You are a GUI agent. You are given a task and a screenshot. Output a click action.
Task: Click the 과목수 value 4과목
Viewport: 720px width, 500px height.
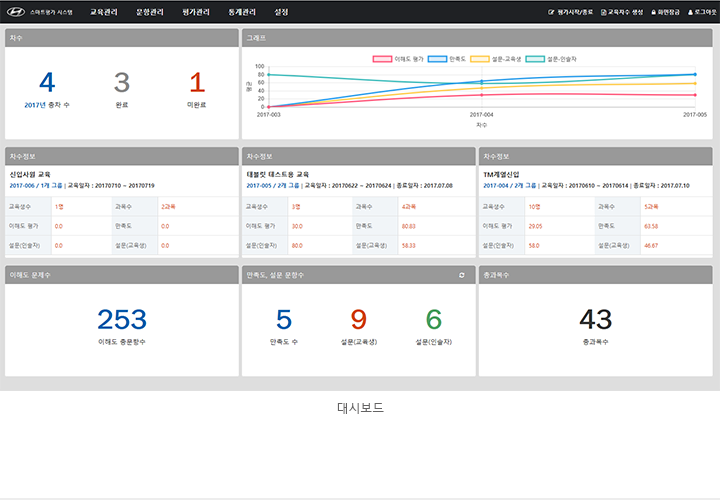coord(409,207)
